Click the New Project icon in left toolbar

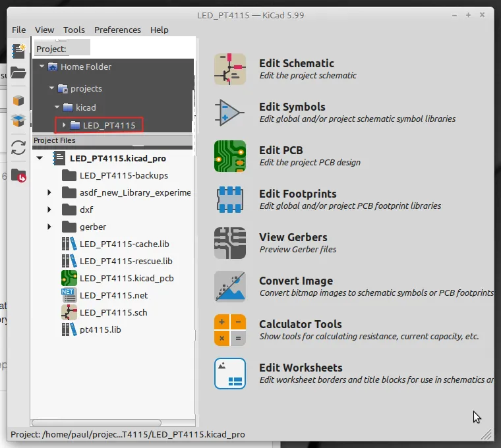[x=18, y=51]
